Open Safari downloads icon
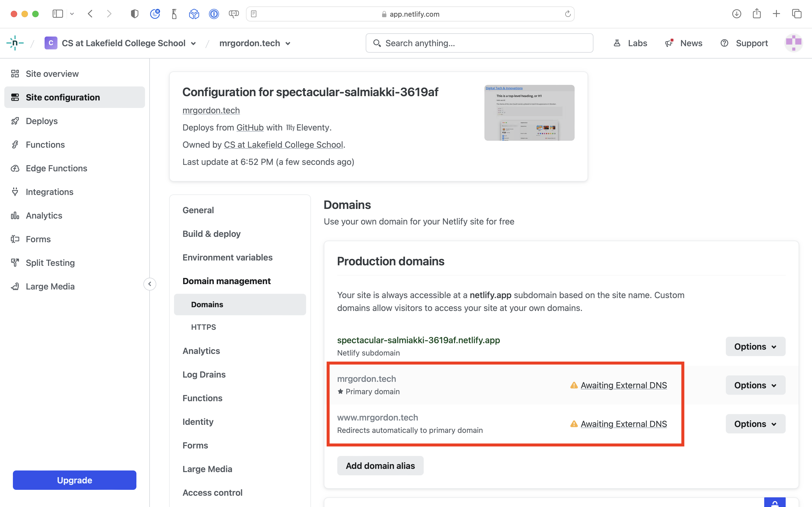 (737, 14)
